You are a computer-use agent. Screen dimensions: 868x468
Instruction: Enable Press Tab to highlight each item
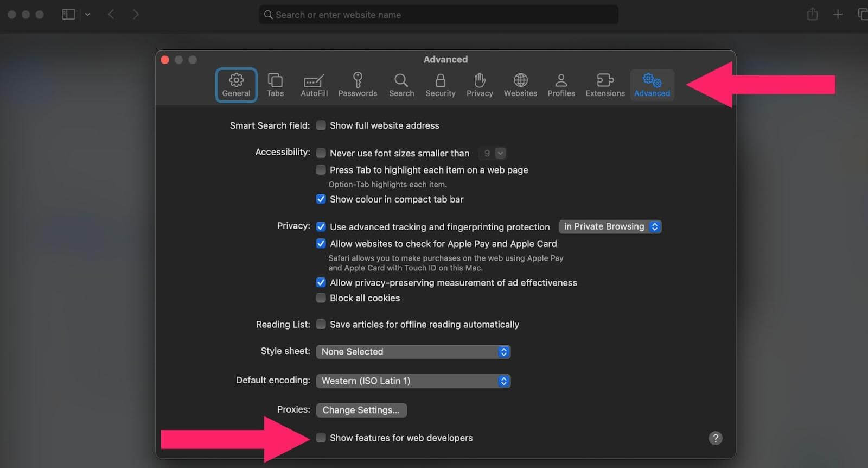tap(321, 170)
